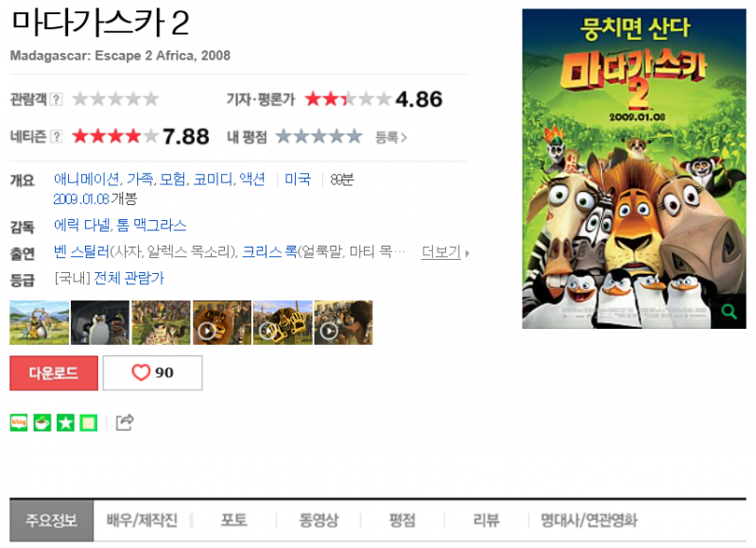Image resolution: width=756 pixels, height=548 pixels.
Task: Open the 동영상 tab
Action: pyautogui.click(x=318, y=520)
